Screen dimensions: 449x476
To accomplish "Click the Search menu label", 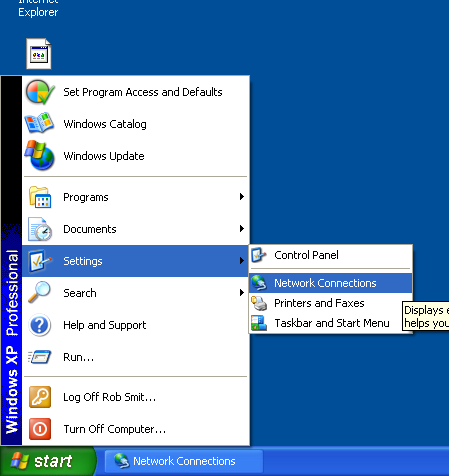I will click(80, 293).
